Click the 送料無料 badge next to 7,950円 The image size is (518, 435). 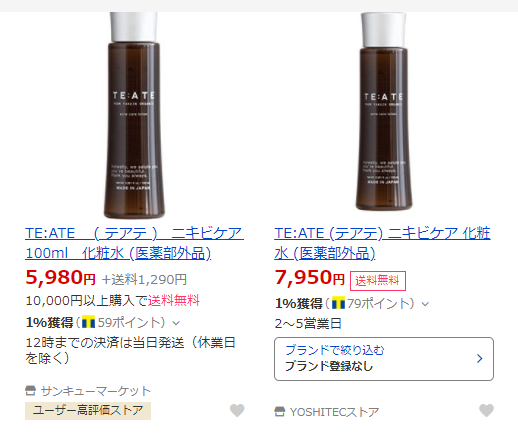(378, 281)
